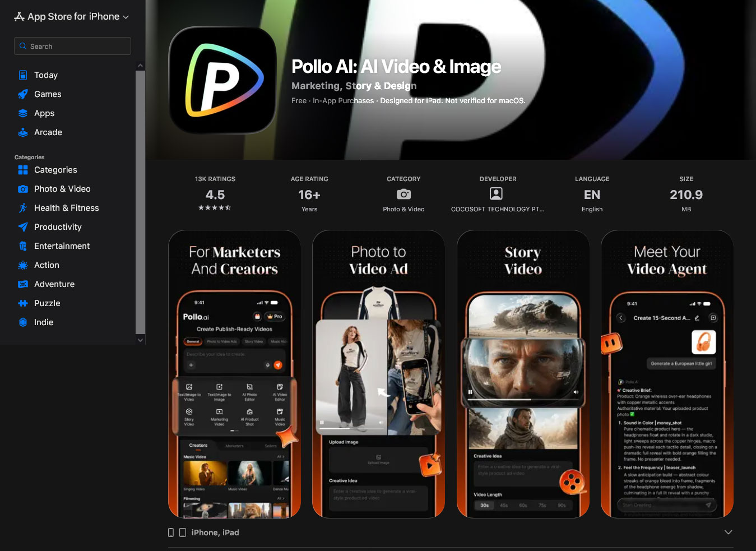Screen dimensions: 756x551
Task: Click the Health & Fitness runner icon
Action: click(23, 208)
